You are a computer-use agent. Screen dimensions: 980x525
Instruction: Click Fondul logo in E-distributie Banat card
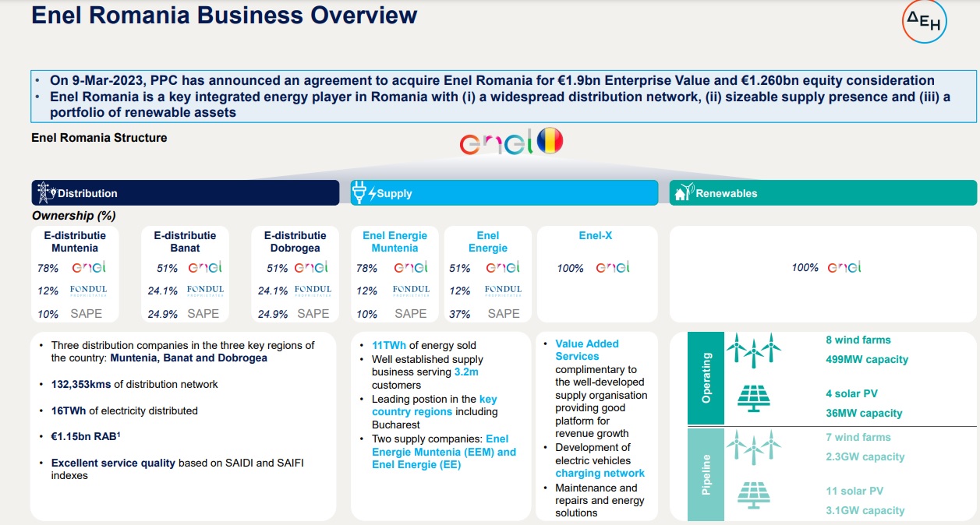click(205, 291)
